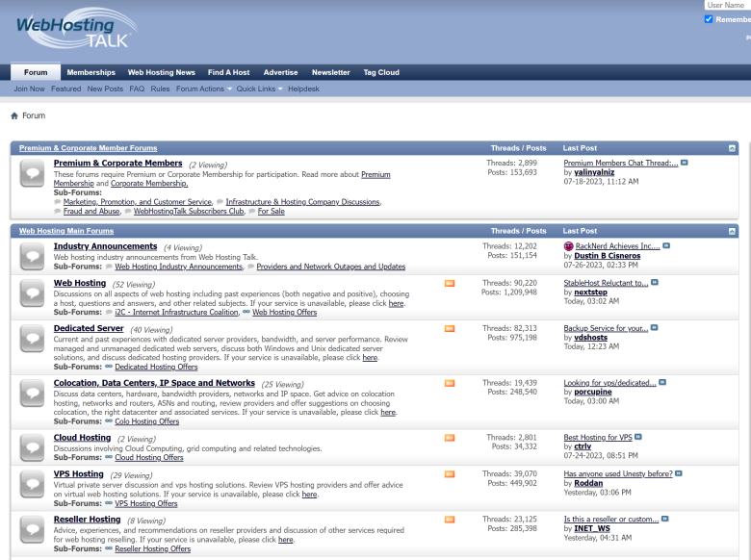Viewport: 751px width, 560px height.
Task: Open the Rules link
Action: (160, 89)
